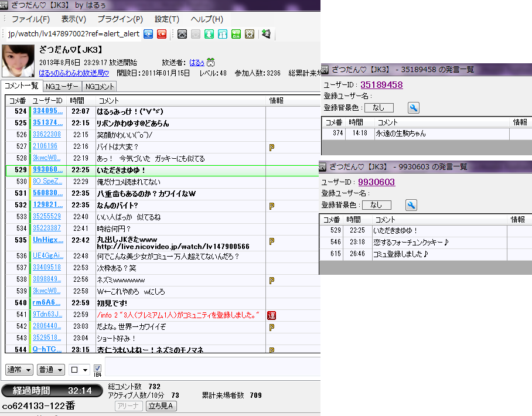Open the 表示(V) menu
Screen dimensions: 532x416
point(74,19)
